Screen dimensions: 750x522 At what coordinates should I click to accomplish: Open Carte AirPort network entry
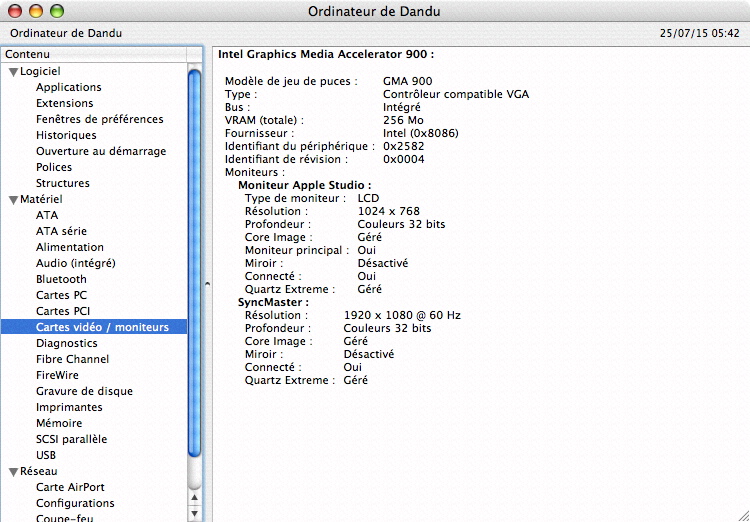(70, 488)
